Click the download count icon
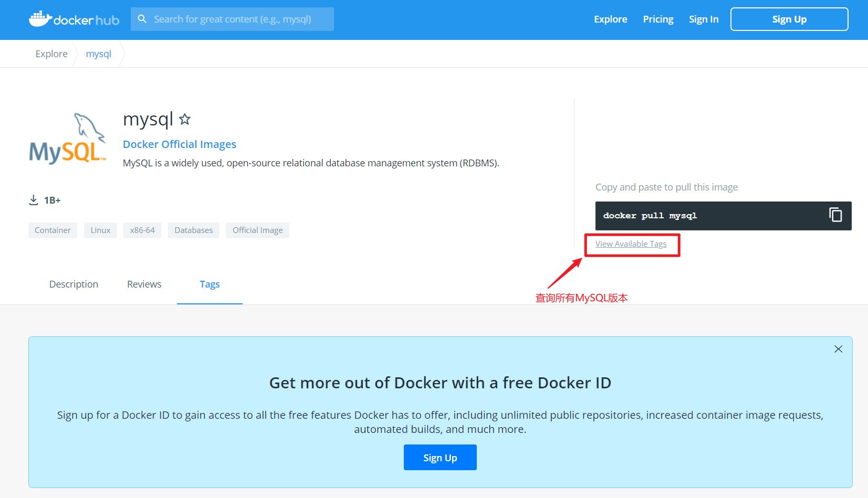868x498 pixels. pyautogui.click(x=34, y=200)
